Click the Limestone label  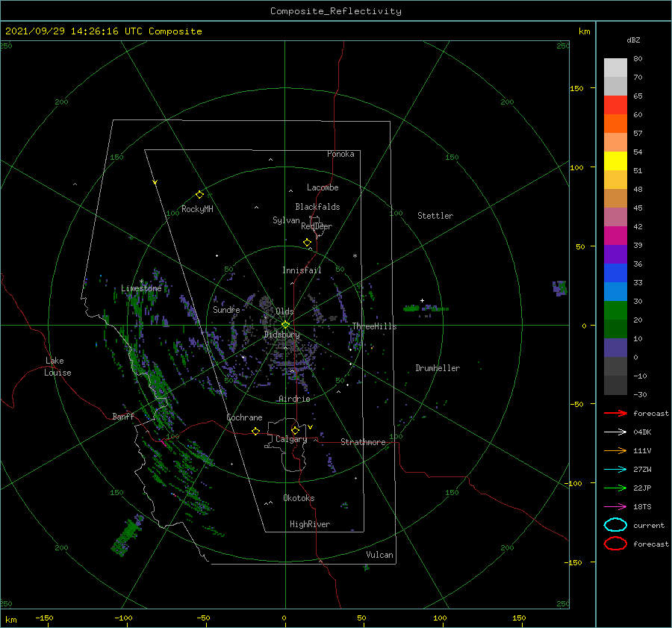point(141,288)
